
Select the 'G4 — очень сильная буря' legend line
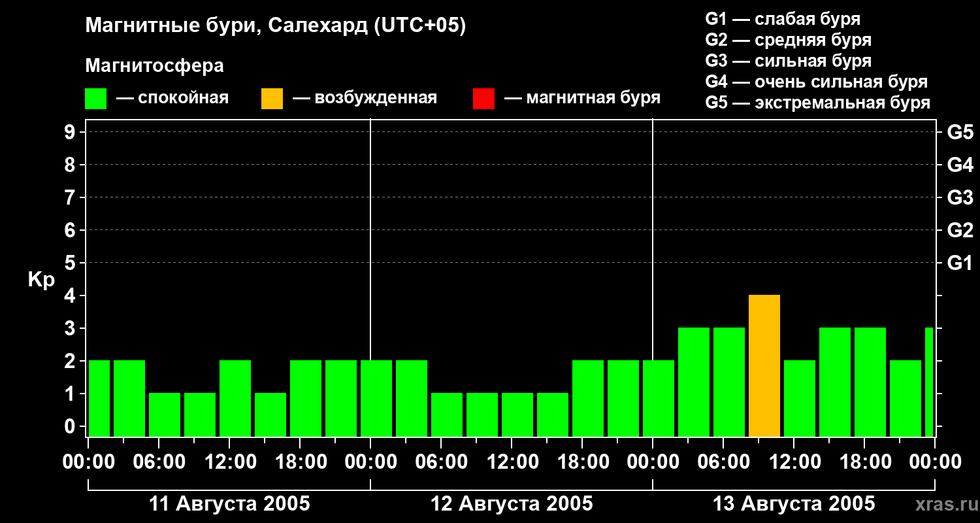click(x=817, y=82)
